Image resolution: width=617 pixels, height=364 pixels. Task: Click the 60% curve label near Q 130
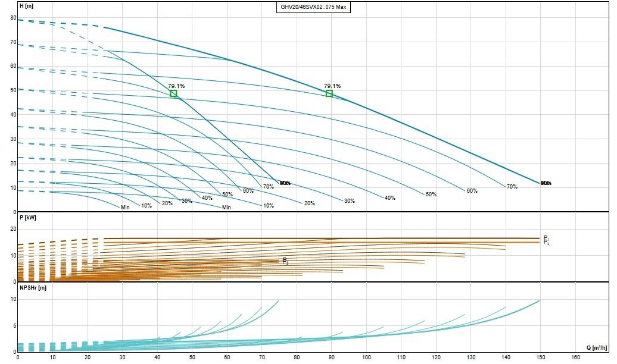[472, 191]
